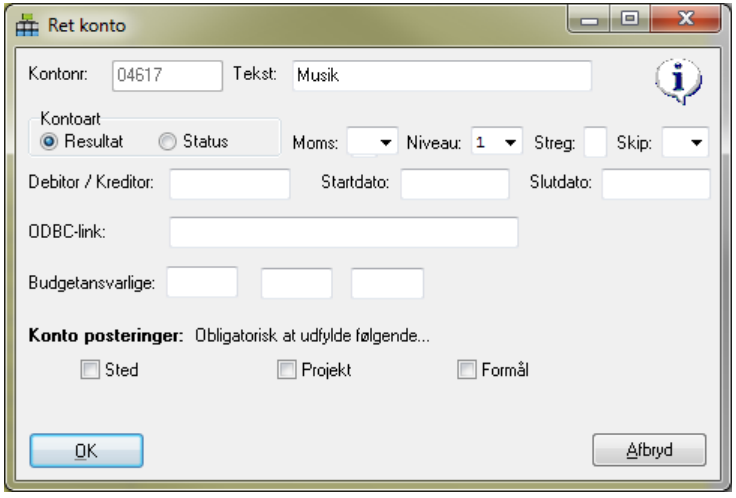
Task: Focus the Kontonr field showing 04617
Action: pos(167,76)
